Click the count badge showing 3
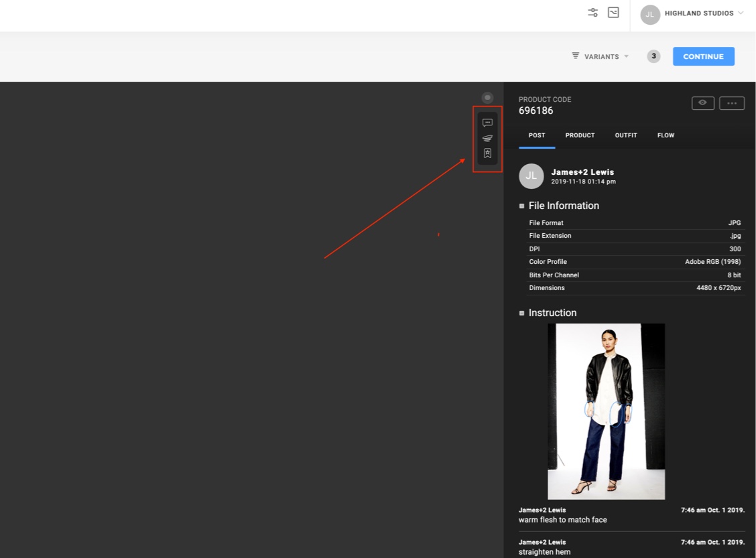 653,56
